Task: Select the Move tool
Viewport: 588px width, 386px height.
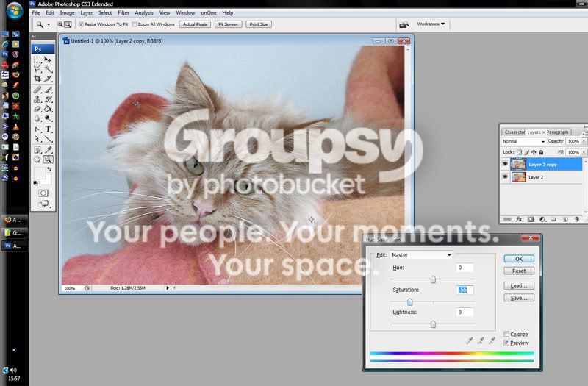Action: click(48, 60)
